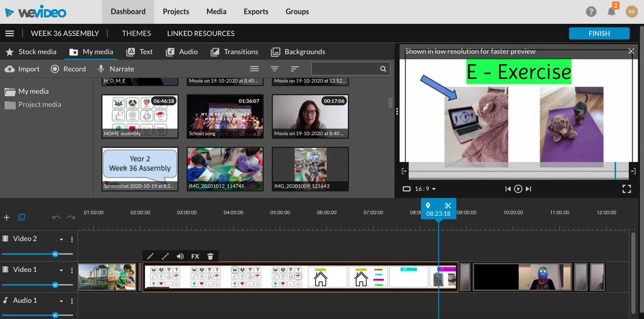Jump to previous frame in preview
Viewport: 644px width, 319px height.
tap(508, 189)
